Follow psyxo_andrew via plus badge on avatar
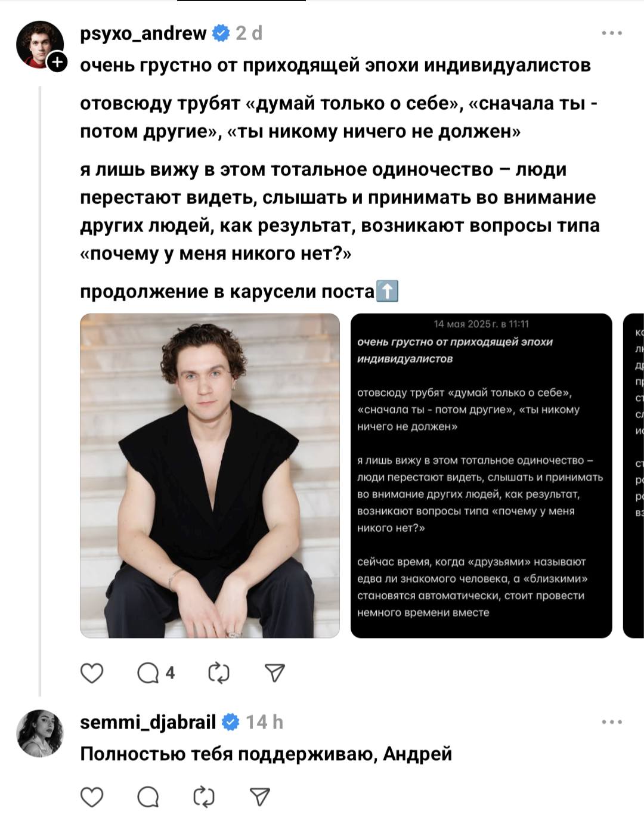Image resolution: width=644 pixels, height=821 pixels. click(x=57, y=61)
